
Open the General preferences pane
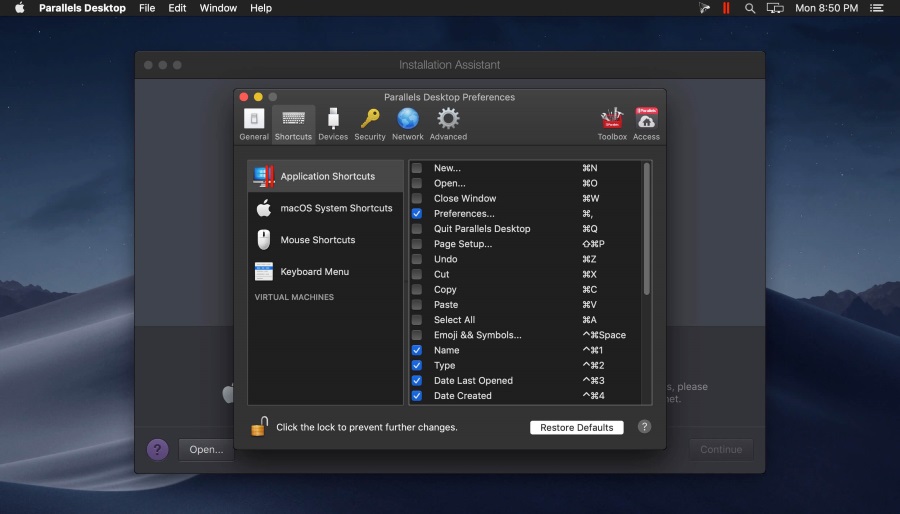coord(254,124)
